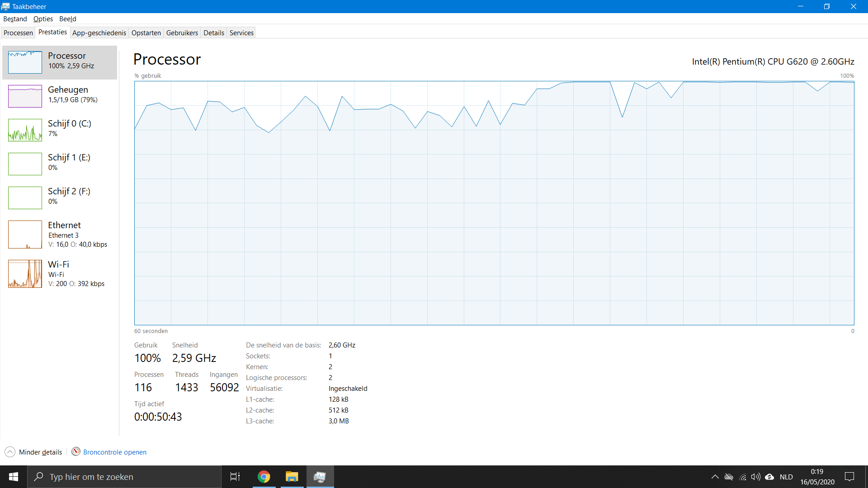Switch to the Processen tab
The height and width of the screenshot is (488, 868).
pos(18,33)
